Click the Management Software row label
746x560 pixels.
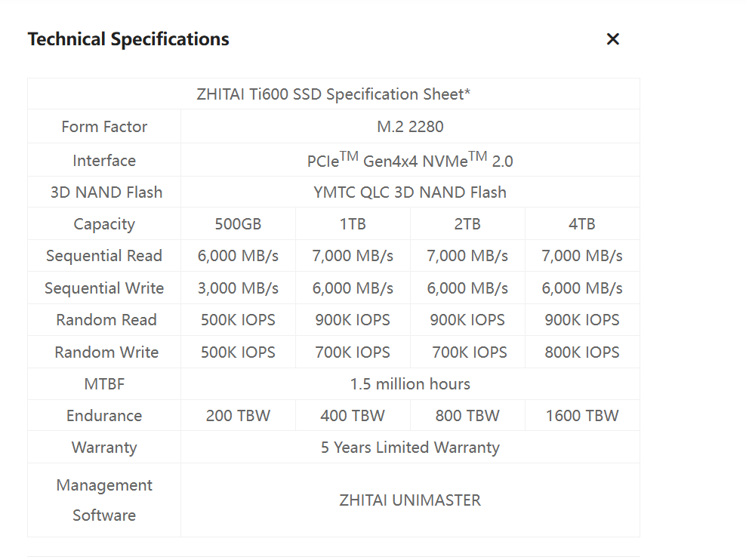click(104, 500)
